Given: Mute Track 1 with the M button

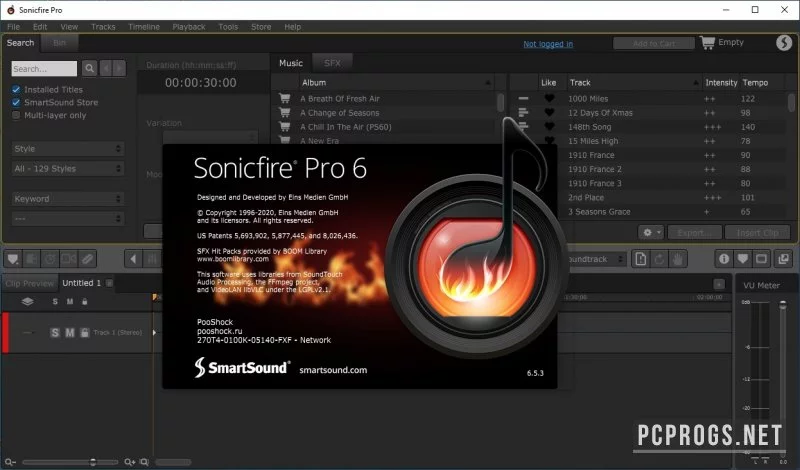Looking at the screenshot, I should [x=70, y=333].
